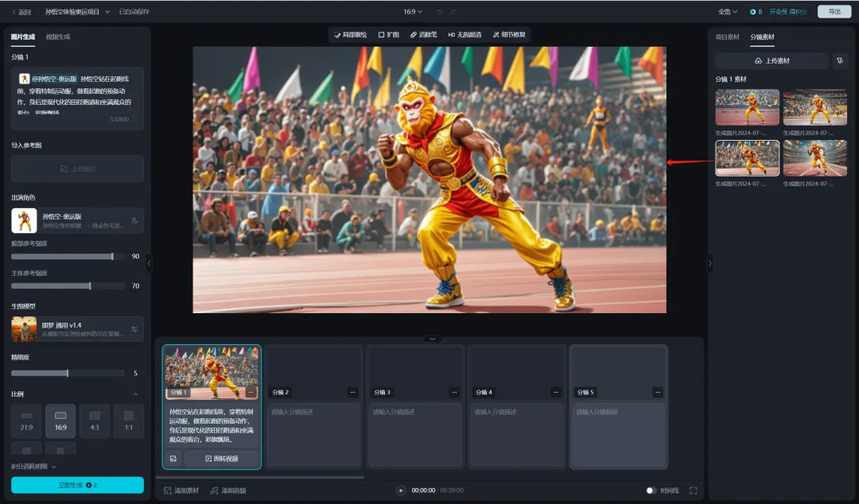Click the HD 无损超清 upscale tool
This screenshot has height=504, width=859.
coord(464,35)
